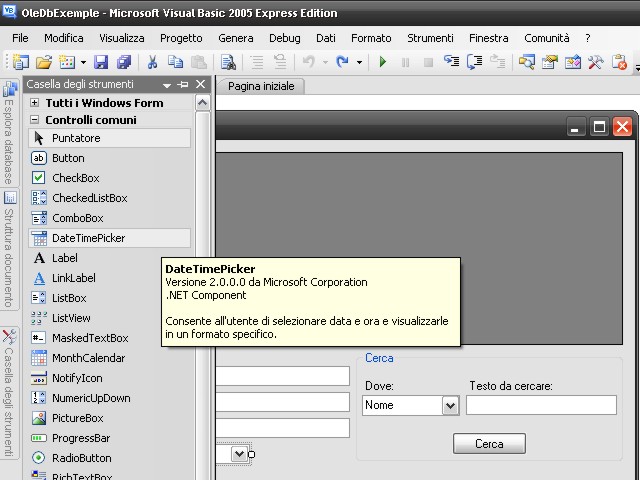The width and height of the screenshot is (640, 480).
Task: Start debugging with the green play icon
Action: click(x=382, y=62)
